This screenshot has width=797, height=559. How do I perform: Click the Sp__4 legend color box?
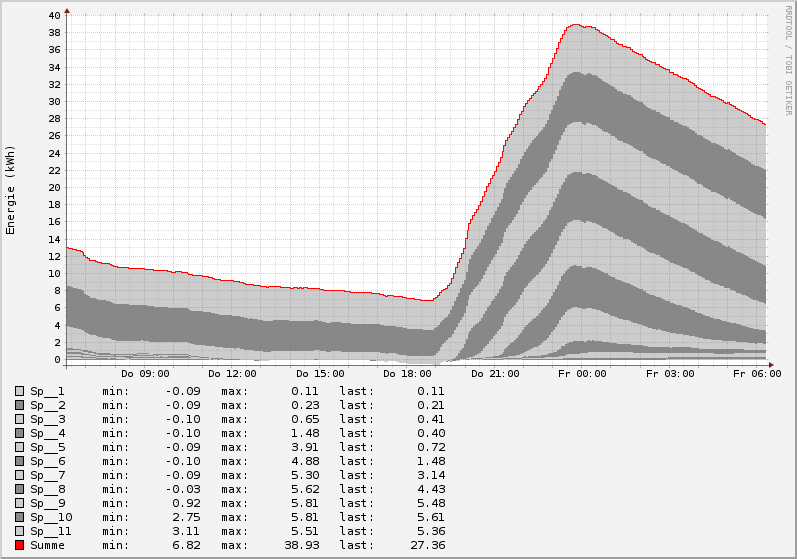20,433
